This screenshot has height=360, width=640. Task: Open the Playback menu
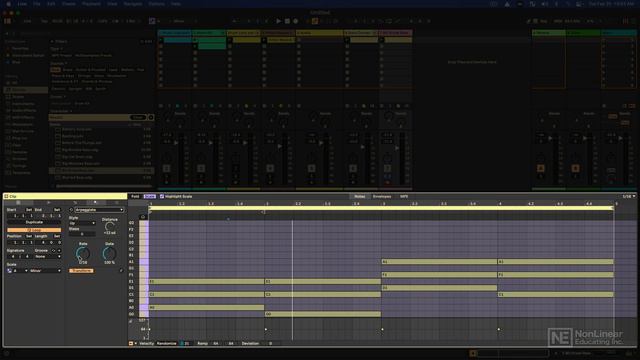click(91, 4)
